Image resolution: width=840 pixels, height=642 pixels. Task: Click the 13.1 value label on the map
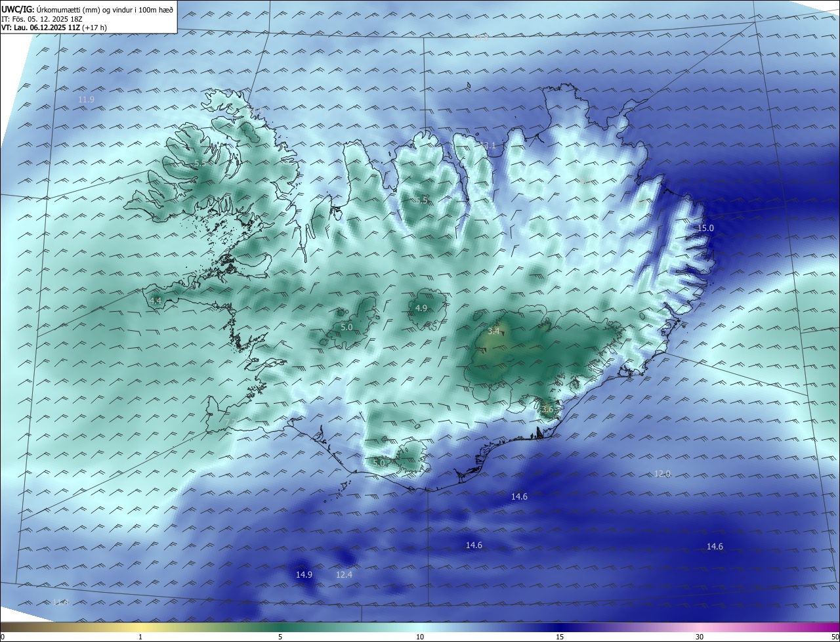click(488, 145)
